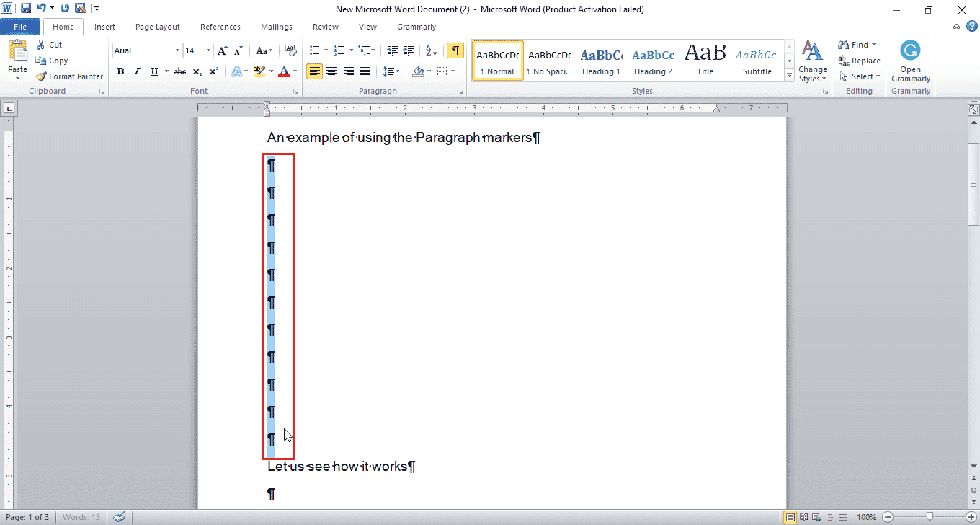Toggle Show/Hide paragraph marks button
The width and height of the screenshot is (980, 525).
point(455,50)
